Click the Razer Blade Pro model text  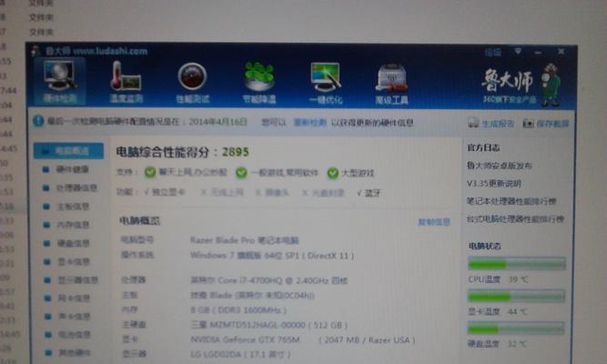click(x=245, y=240)
